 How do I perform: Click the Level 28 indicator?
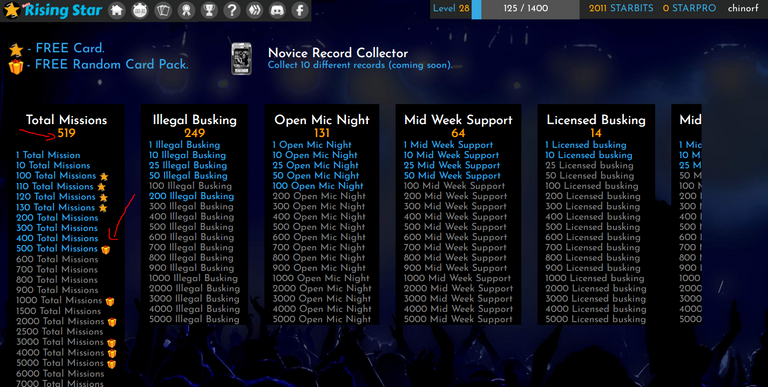[451, 8]
